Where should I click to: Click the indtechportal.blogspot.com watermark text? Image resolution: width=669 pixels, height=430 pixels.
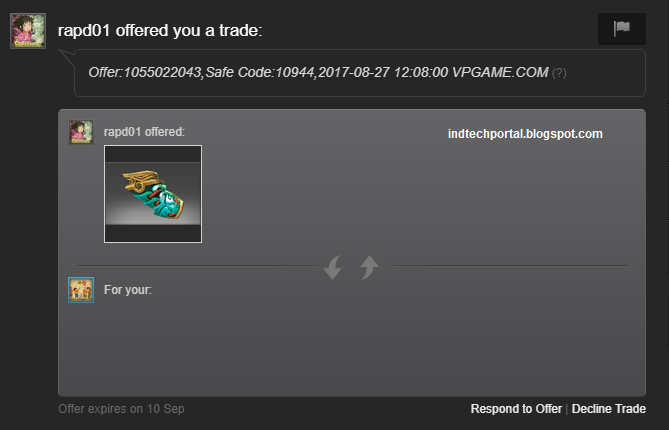coord(525,134)
